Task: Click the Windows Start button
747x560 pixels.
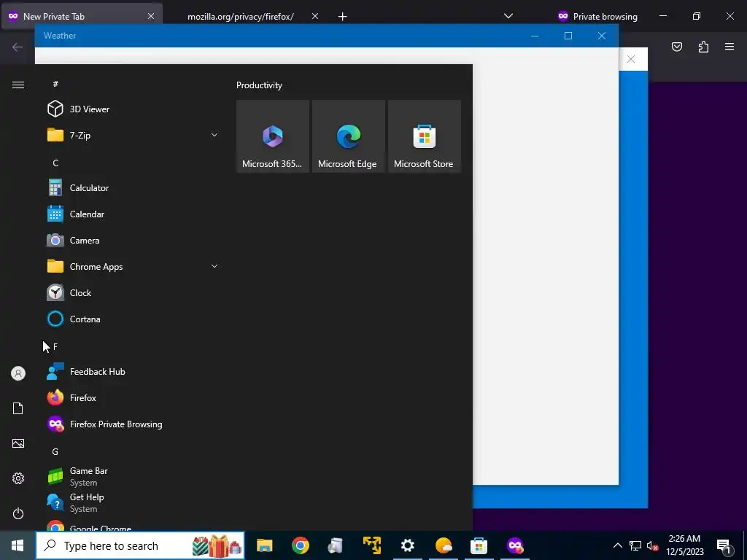Action: [18, 545]
